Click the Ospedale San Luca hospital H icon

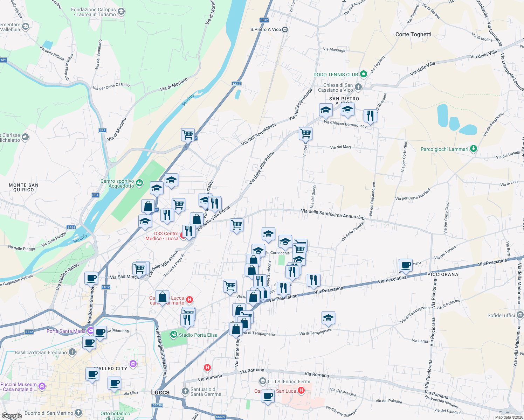pyautogui.click(x=301, y=391)
